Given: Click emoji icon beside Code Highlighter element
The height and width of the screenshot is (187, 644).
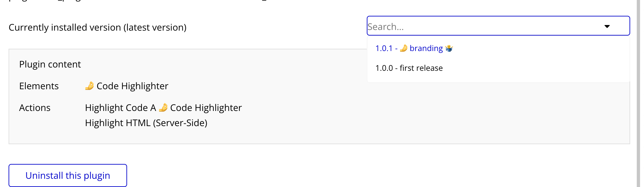Looking at the screenshot, I should [x=90, y=86].
